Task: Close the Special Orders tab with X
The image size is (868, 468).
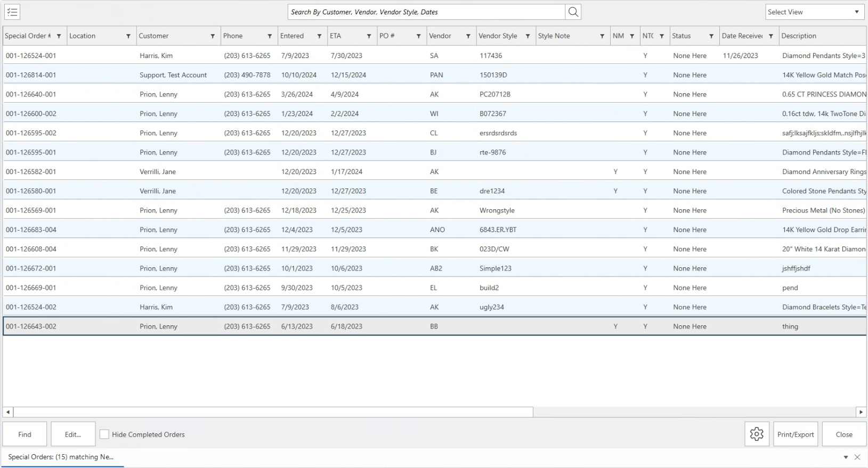Action: click(x=857, y=457)
